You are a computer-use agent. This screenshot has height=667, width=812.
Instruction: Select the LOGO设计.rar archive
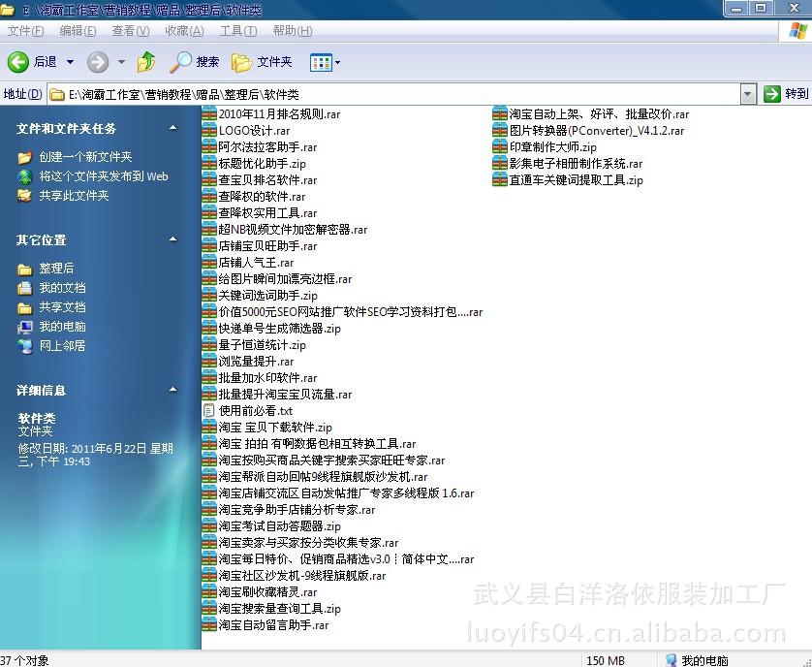254,131
